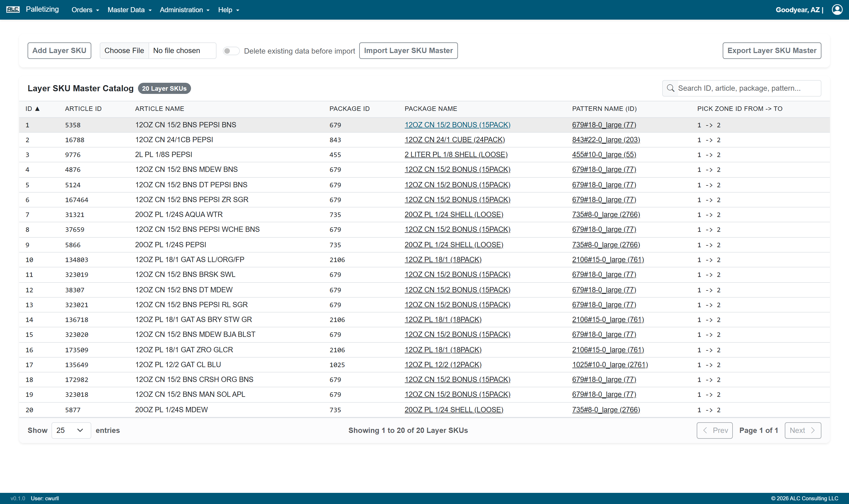This screenshot has height=504, width=849.
Task: Click the No file chosen label
Action: click(x=177, y=51)
